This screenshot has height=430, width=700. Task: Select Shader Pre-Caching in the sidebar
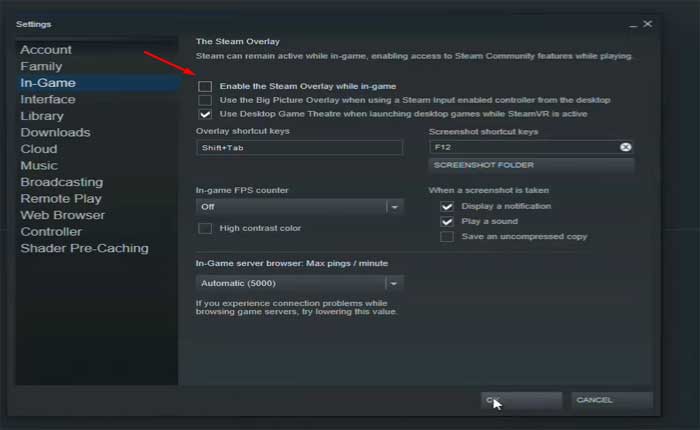pos(84,248)
